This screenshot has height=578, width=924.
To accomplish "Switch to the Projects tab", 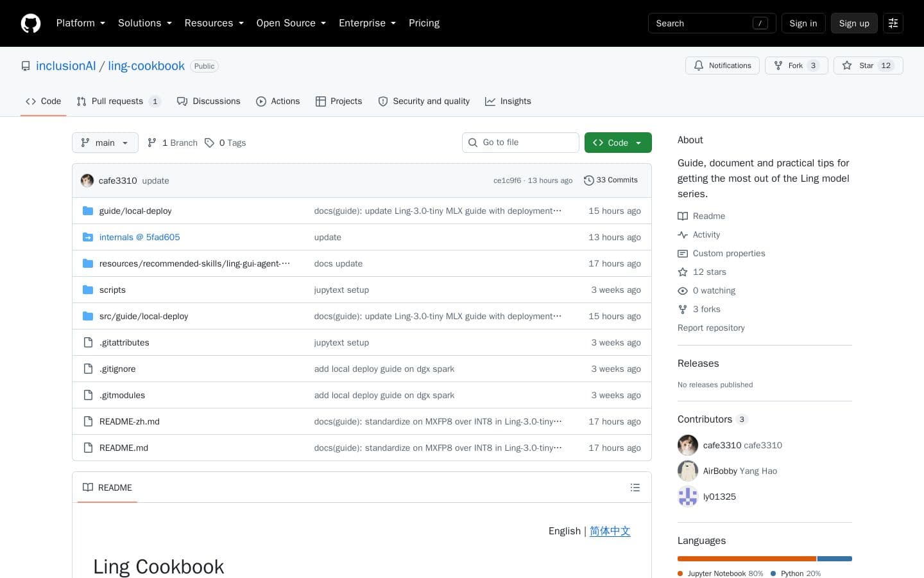I will pyautogui.click(x=339, y=101).
